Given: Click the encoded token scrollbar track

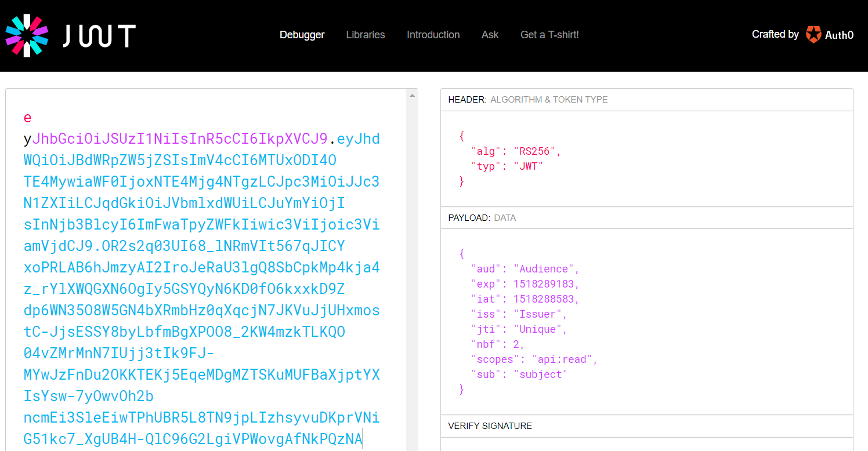Looking at the screenshot, I should [412, 261].
